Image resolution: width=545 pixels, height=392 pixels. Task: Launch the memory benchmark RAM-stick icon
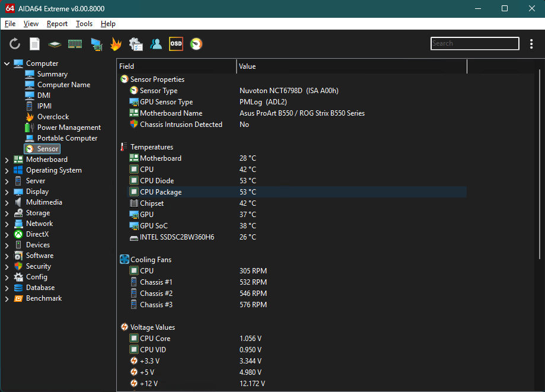[75, 44]
